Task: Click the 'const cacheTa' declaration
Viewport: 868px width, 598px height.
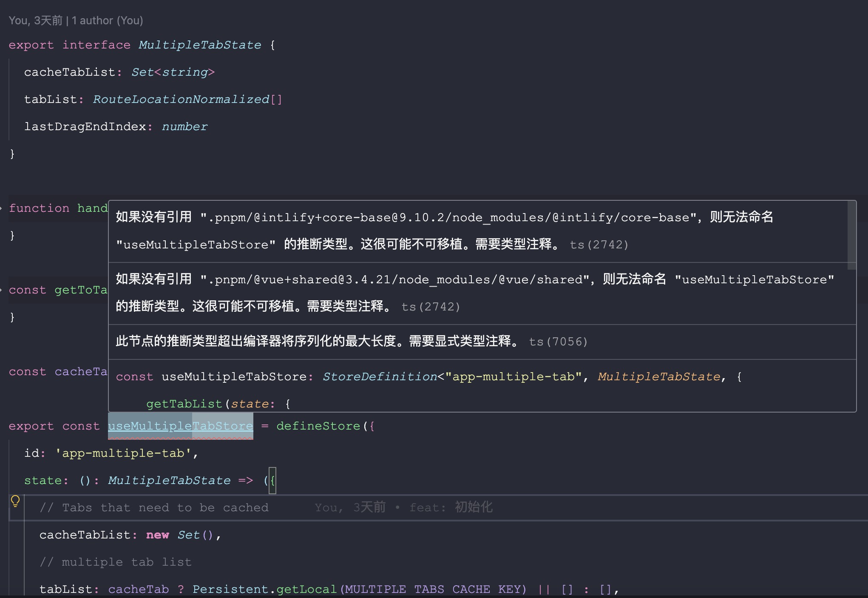Action: 58,371
